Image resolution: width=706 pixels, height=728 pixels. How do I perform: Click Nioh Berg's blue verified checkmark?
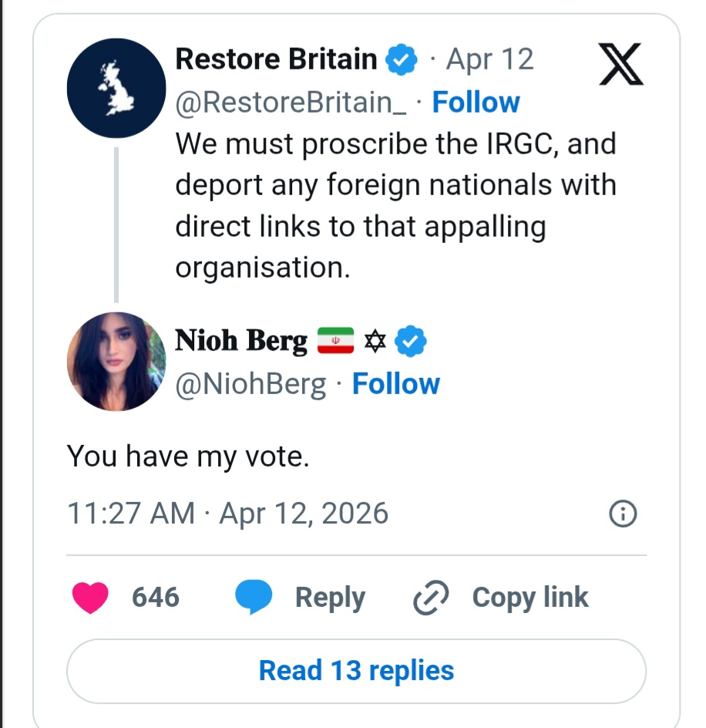tap(412, 340)
